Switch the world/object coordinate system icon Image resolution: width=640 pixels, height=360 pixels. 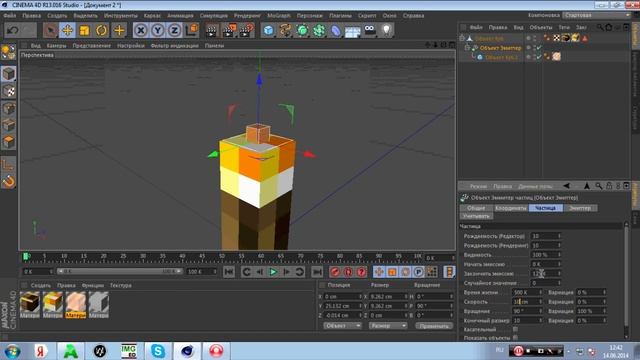click(x=191, y=30)
